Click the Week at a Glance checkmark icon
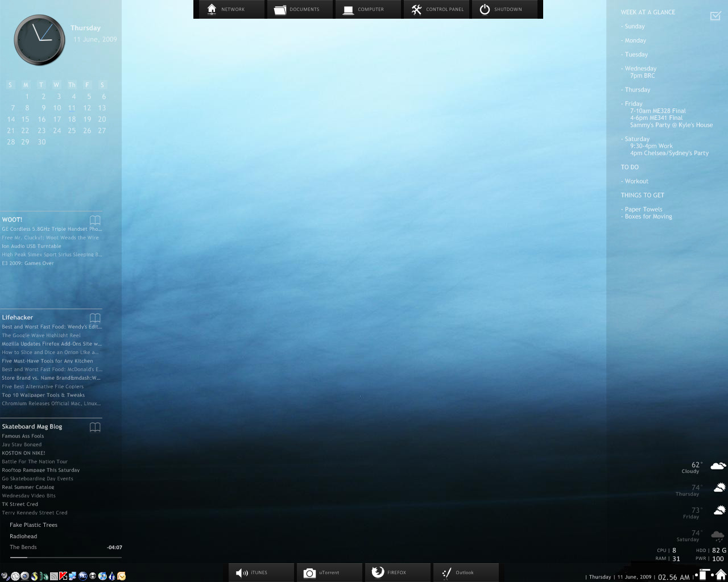728x582 pixels. (715, 16)
